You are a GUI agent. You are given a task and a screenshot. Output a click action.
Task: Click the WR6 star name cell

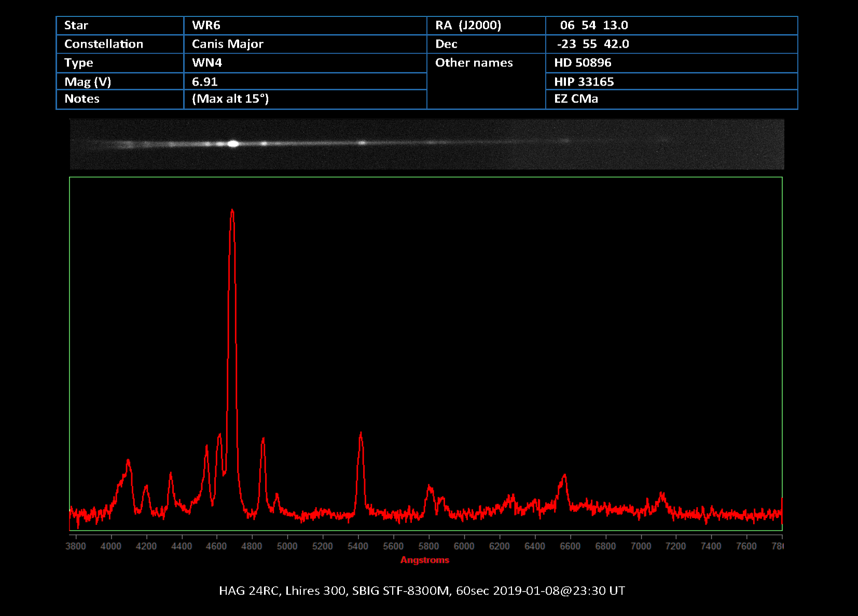[206, 25]
